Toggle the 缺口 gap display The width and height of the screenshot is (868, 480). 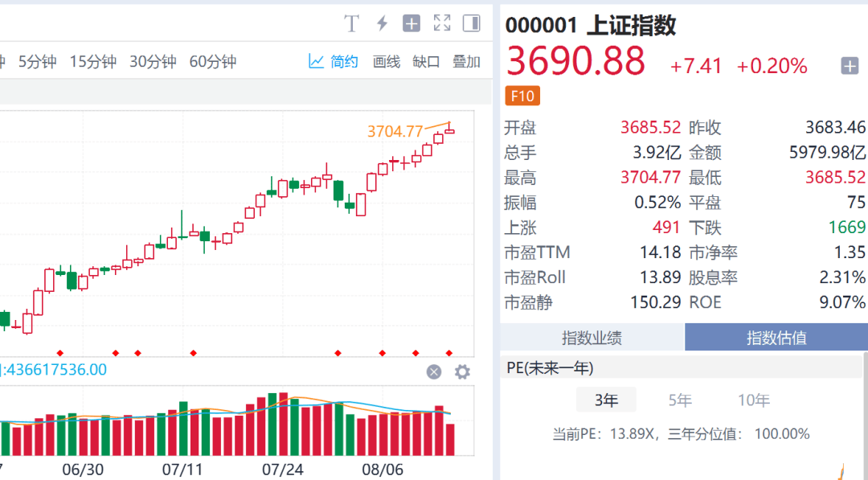[x=426, y=61]
